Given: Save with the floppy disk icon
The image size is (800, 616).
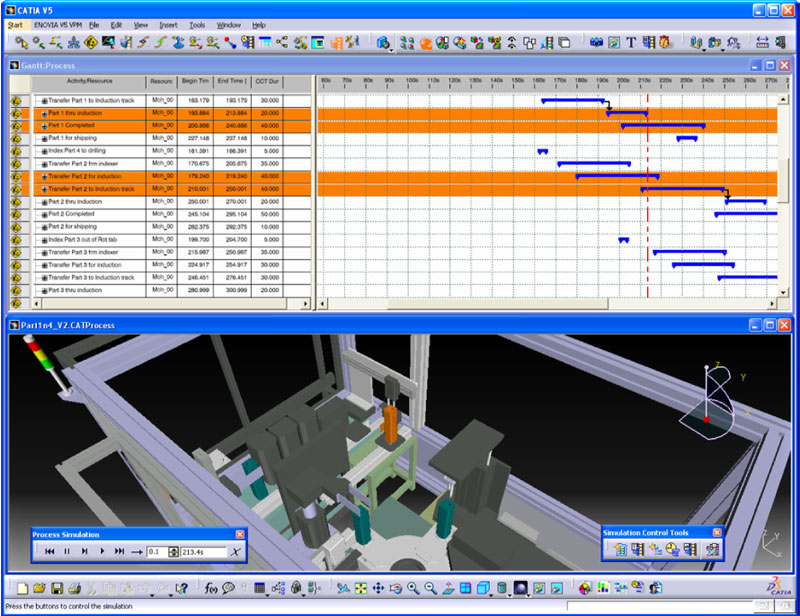Looking at the screenshot, I should [57, 588].
